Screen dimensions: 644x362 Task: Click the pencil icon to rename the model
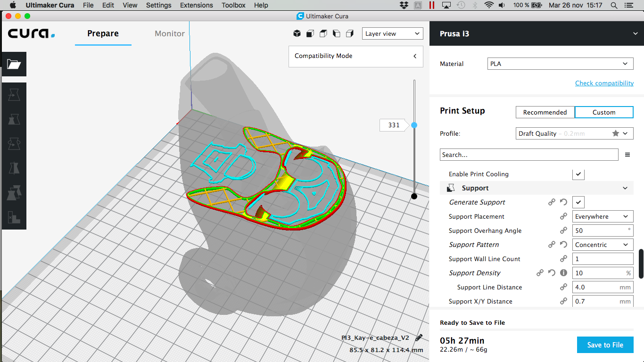[419, 337]
